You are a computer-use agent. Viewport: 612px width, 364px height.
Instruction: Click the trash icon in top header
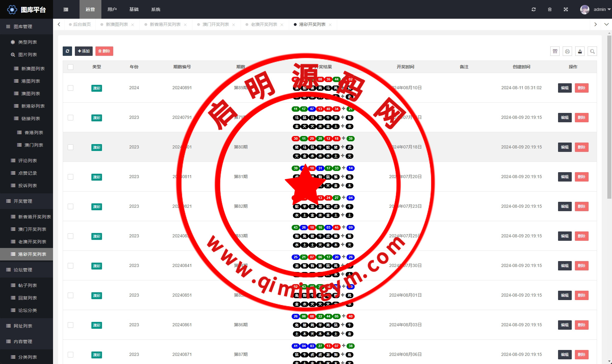pyautogui.click(x=550, y=9)
